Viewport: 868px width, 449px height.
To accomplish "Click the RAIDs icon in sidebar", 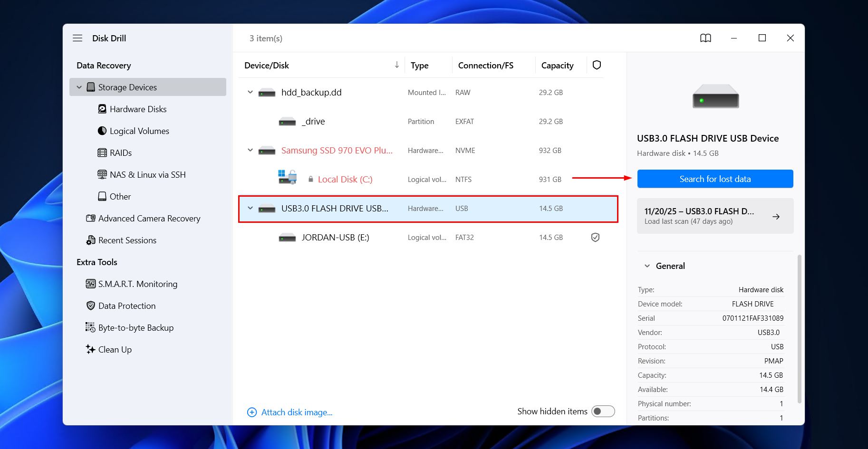I will (102, 153).
